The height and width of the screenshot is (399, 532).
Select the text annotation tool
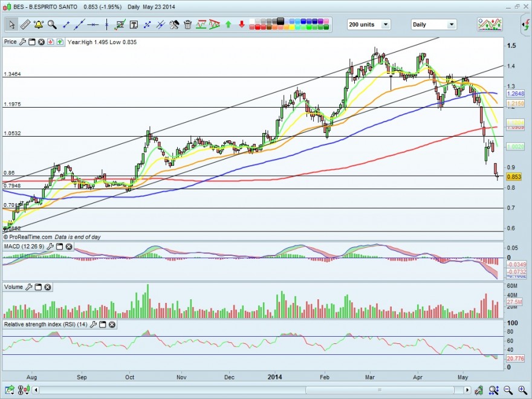tap(134, 24)
